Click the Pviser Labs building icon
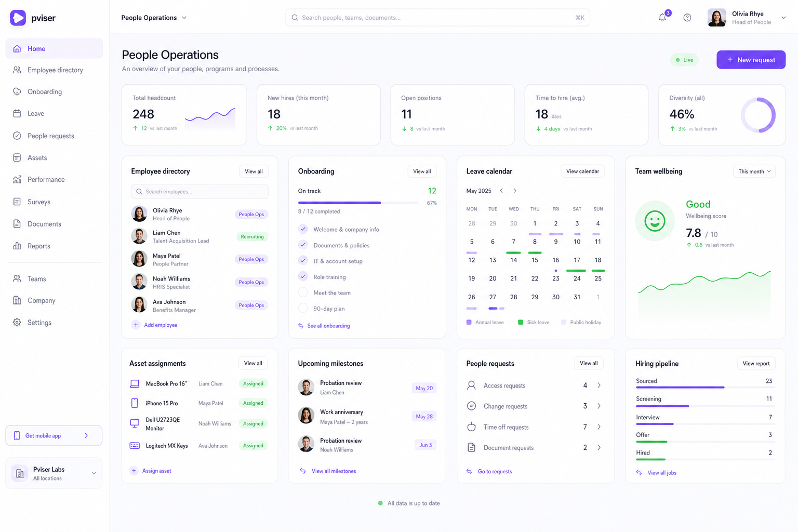The height and width of the screenshot is (532, 798). tap(20, 473)
